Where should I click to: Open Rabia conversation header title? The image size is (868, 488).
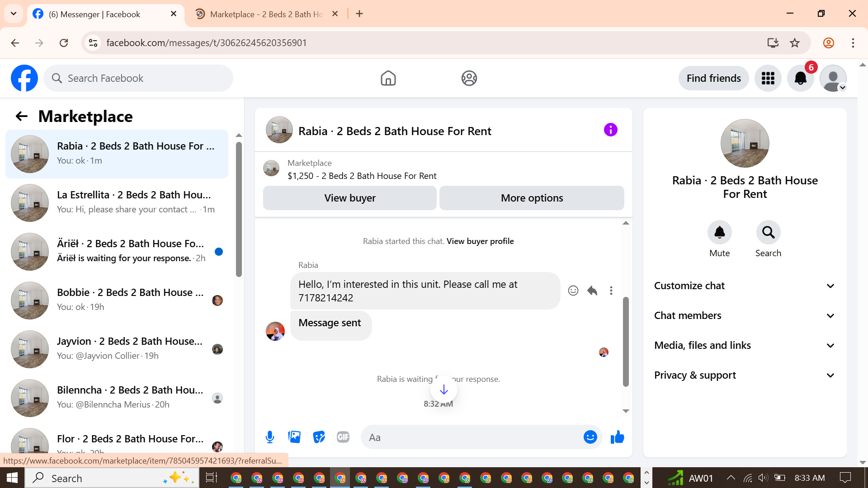(394, 131)
